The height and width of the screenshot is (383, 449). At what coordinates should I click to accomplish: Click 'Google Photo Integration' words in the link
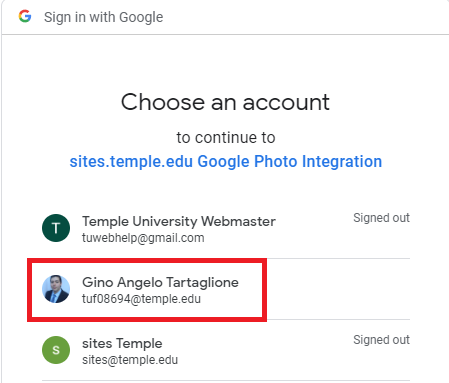(x=290, y=162)
